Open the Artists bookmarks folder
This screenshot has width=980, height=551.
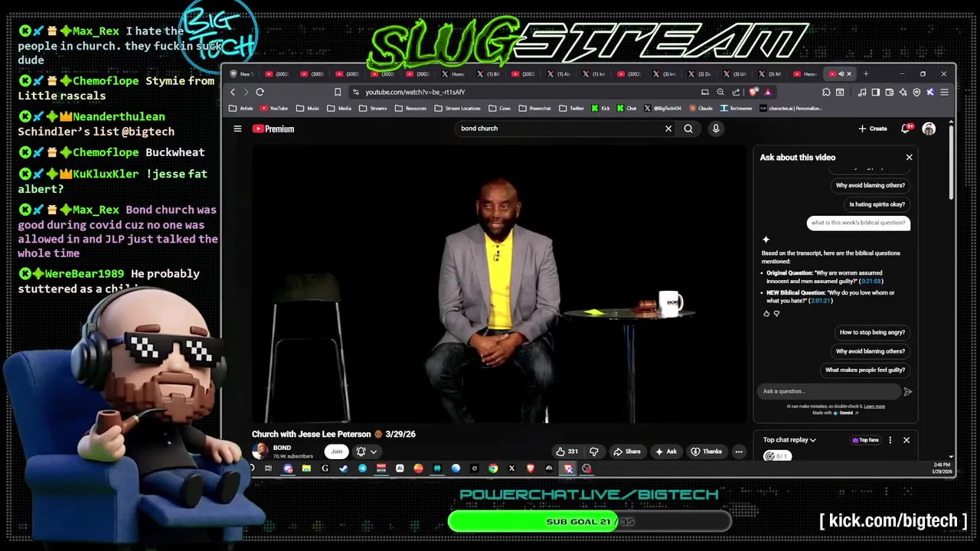click(241, 109)
